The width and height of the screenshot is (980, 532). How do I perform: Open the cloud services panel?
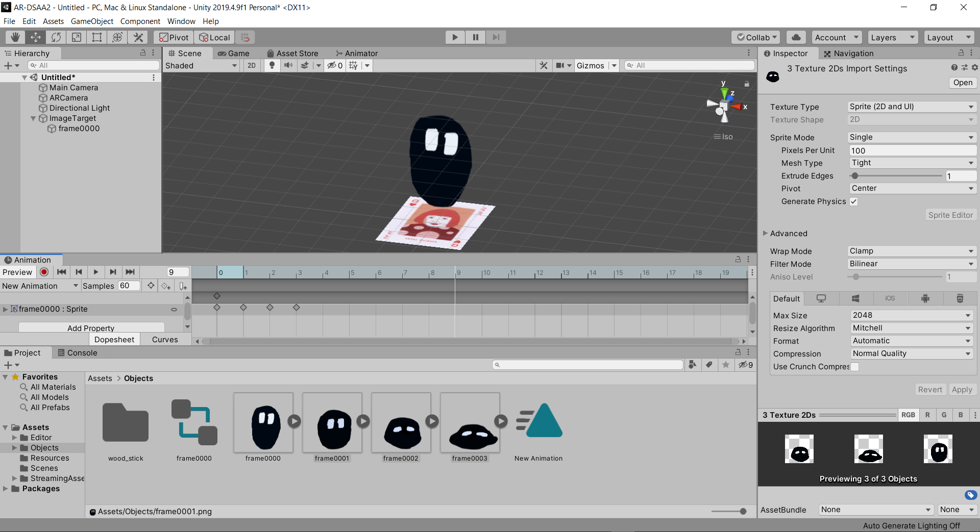pyautogui.click(x=796, y=37)
